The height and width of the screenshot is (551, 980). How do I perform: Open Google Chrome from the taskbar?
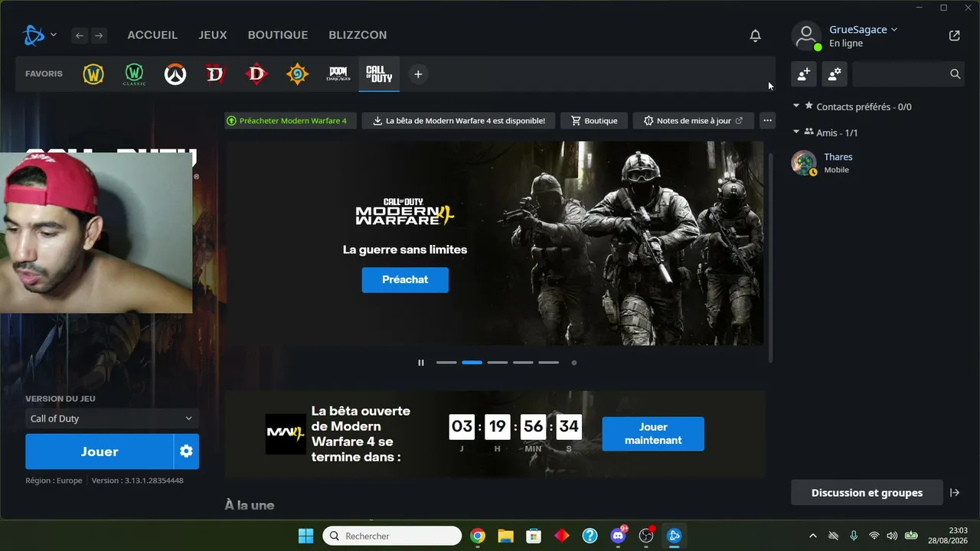[478, 536]
